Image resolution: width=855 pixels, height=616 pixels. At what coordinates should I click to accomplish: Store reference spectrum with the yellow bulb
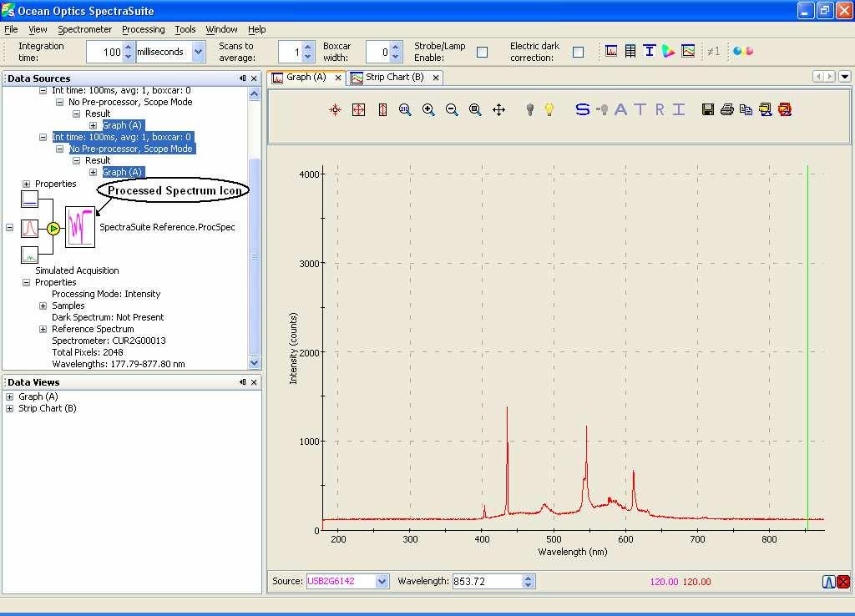point(549,109)
